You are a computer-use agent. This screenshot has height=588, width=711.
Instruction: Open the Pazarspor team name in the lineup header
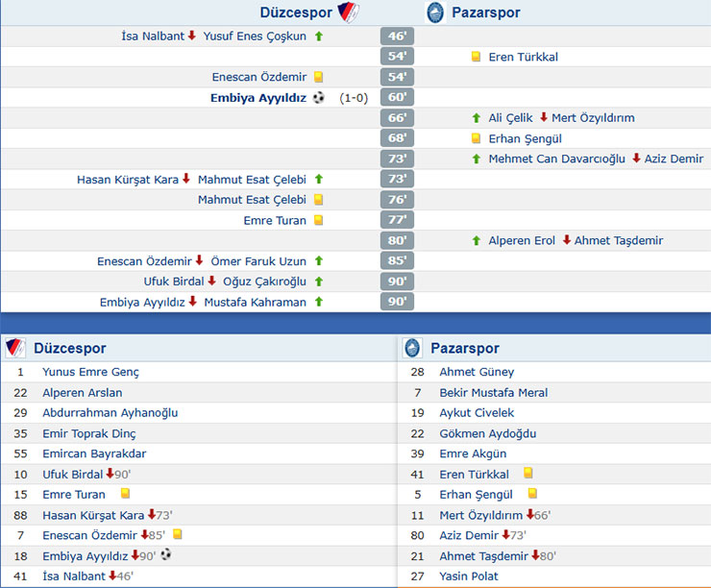pos(465,348)
